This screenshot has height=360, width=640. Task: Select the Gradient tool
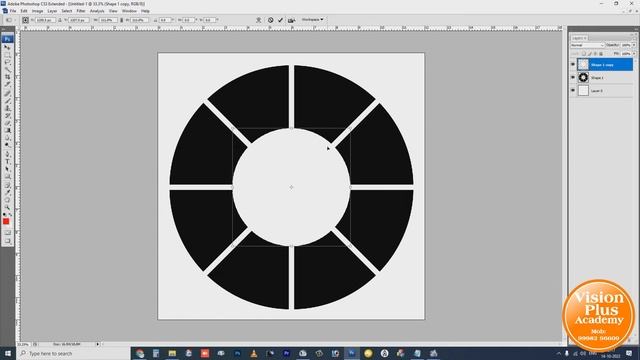point(7,130)
